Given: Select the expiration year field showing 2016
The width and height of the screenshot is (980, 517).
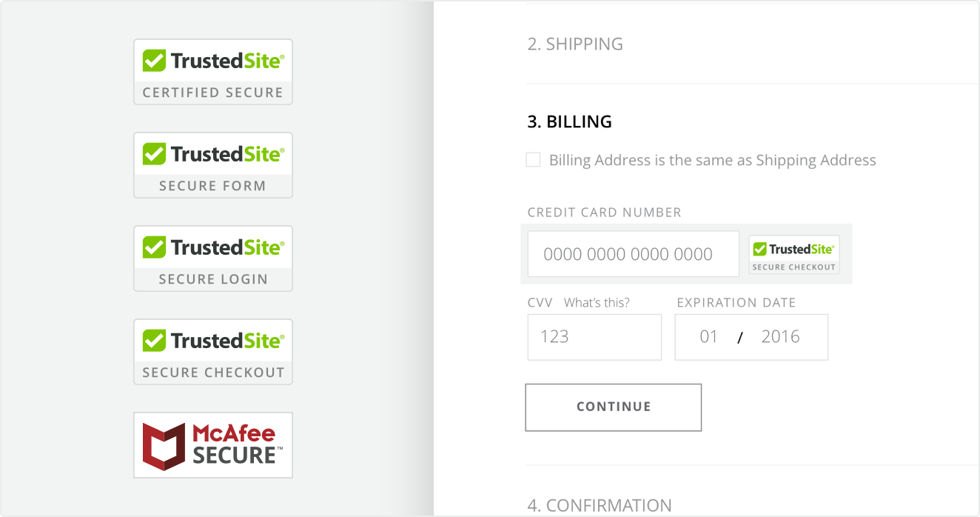Looking at the screenshot, I should click(x=780, y=337).
